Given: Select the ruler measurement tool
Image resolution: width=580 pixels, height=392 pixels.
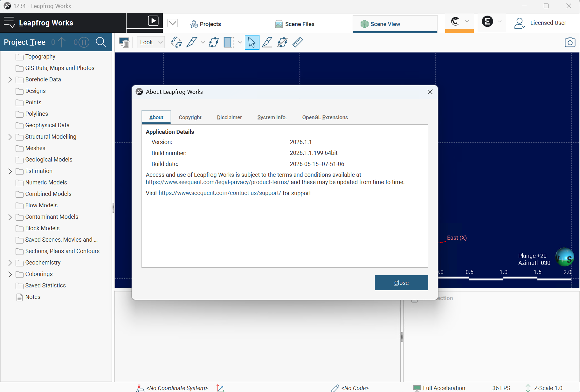Looking at the screenshot, I should click(x=298, y=42).
